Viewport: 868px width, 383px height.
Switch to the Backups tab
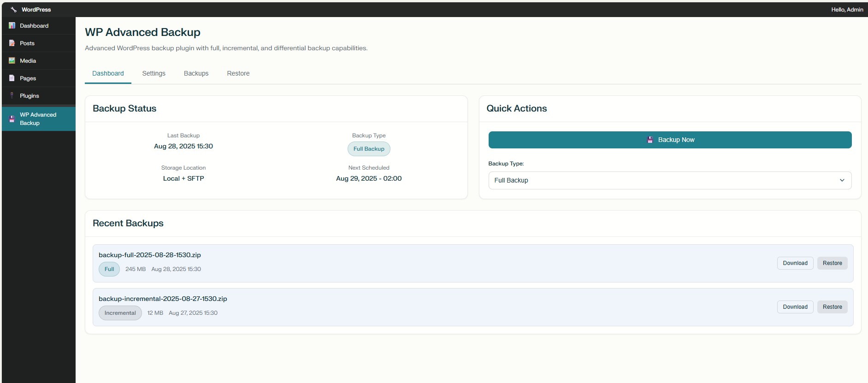[x=196, y=73]
